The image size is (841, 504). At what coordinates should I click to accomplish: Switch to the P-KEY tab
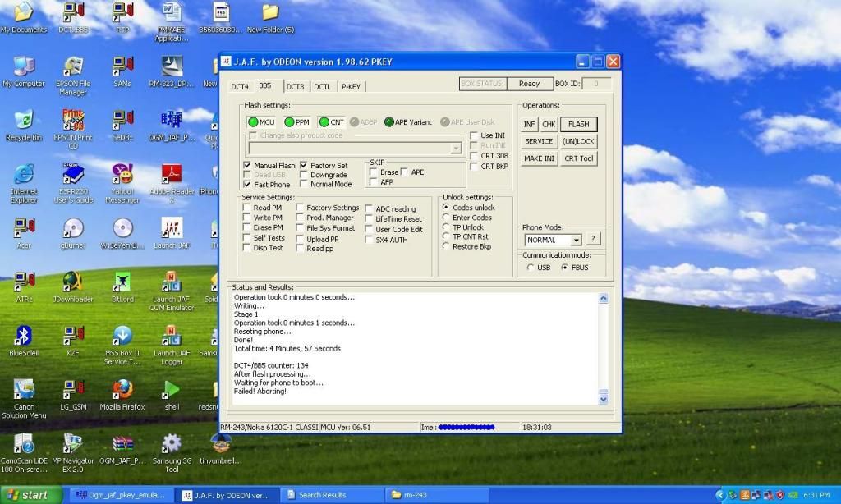[351, 87]
